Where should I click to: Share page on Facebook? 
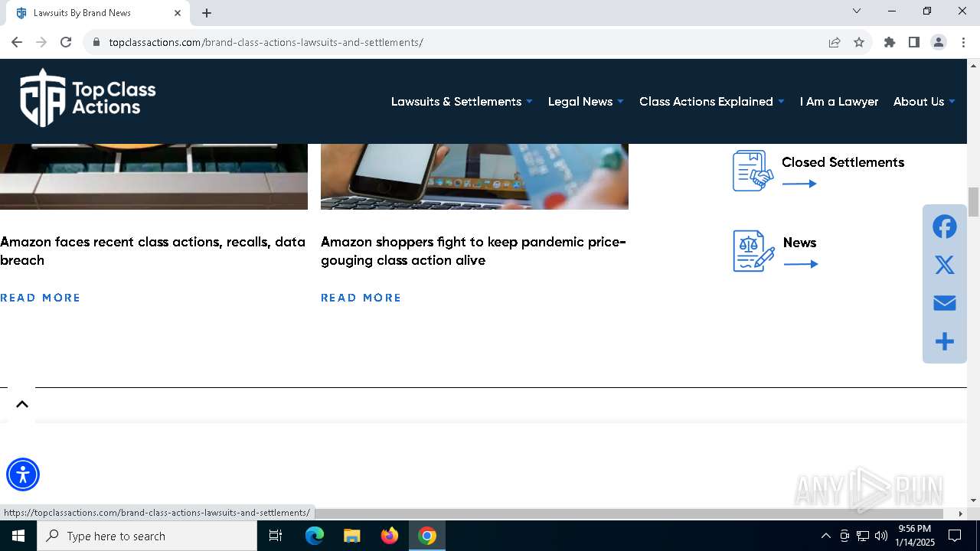[945, 227]
